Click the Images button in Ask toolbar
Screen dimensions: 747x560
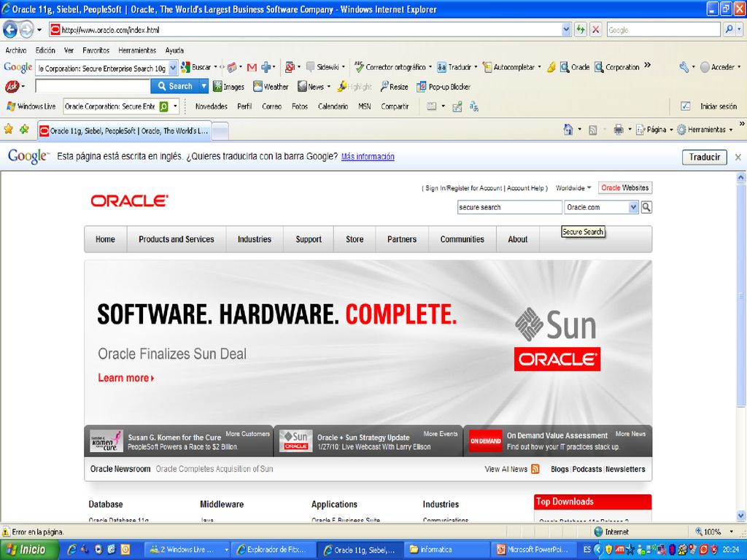click(228, 87)
